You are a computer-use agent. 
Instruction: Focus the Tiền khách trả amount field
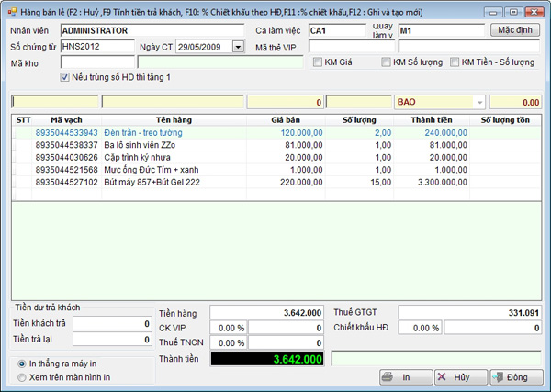point(112,323)
